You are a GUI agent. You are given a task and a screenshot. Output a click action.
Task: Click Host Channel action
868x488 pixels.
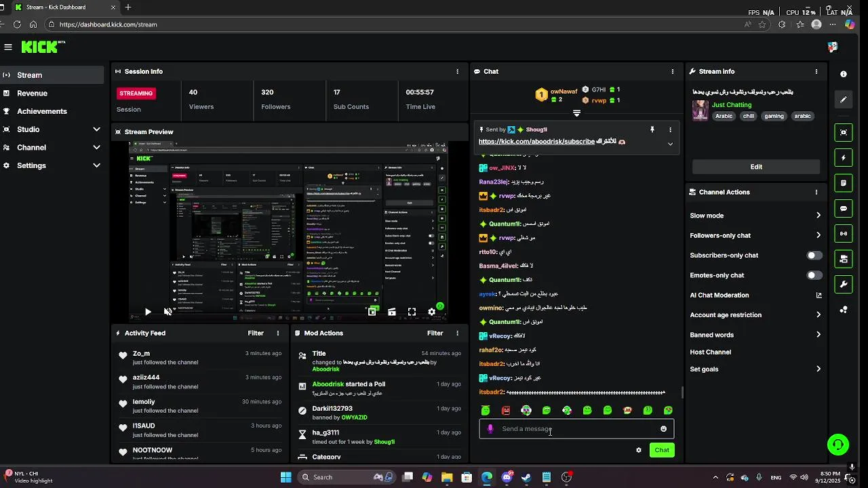click(710, 352)
